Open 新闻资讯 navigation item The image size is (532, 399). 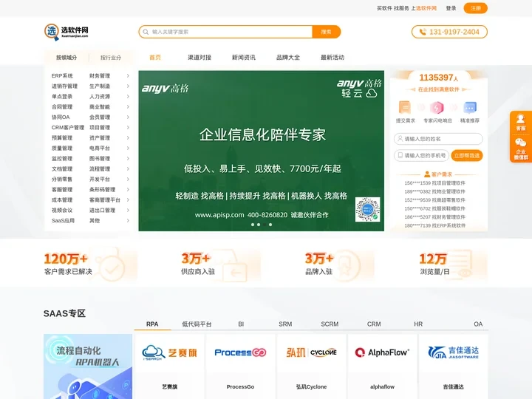point(244,58)
